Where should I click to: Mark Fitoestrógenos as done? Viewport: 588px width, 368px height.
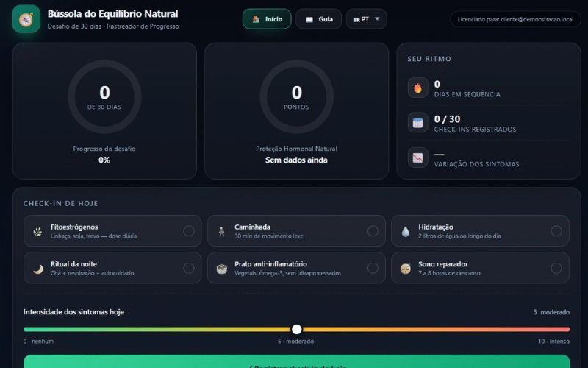click(189, 231)
